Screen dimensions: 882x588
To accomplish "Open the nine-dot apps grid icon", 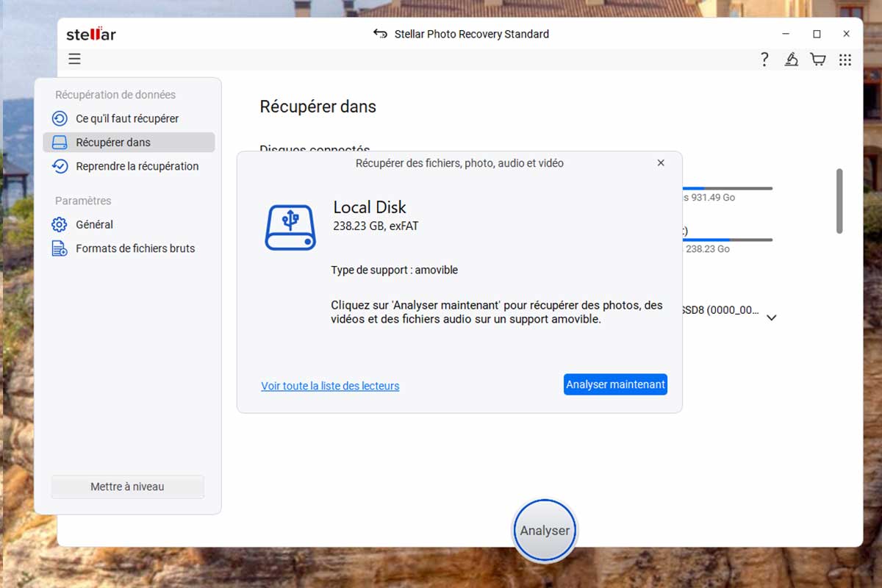I will pyautogui.click(x=845, y=60).
